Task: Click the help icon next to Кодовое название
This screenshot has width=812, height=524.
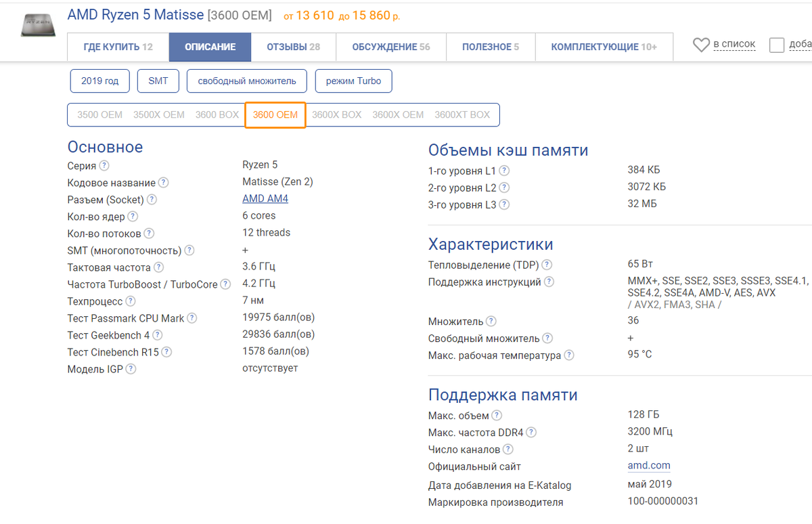Action: pos(164,183)
